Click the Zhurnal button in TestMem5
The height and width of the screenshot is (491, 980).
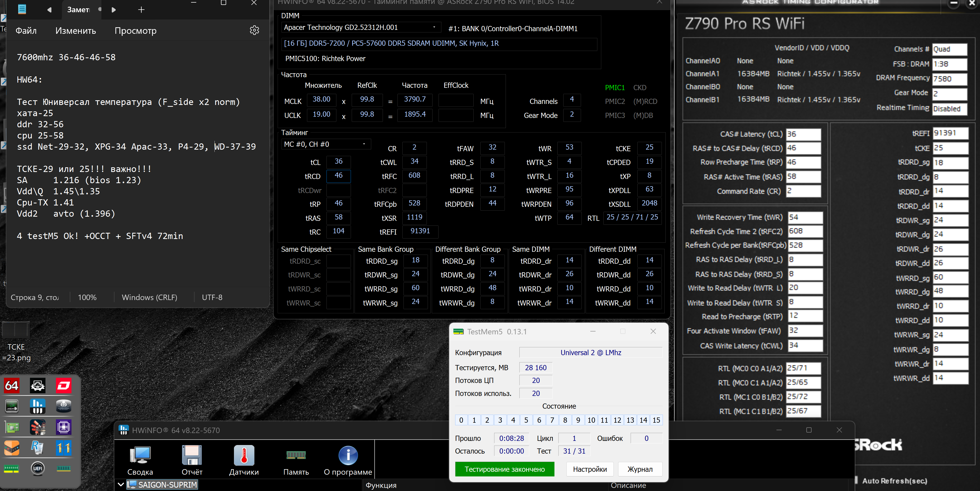tap(640, 469)
